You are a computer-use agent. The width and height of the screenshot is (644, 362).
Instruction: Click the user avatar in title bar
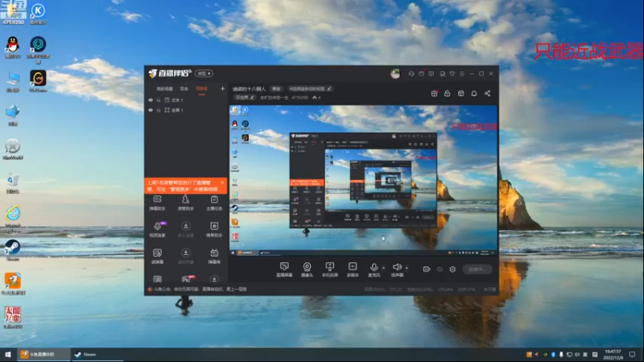(395, 74)
